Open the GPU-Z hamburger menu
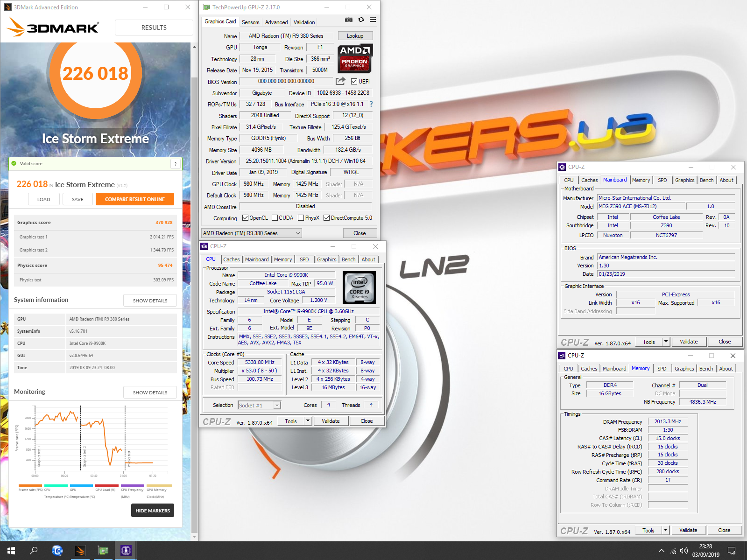This screenshot has width=747, height=560. pos(373,20)
